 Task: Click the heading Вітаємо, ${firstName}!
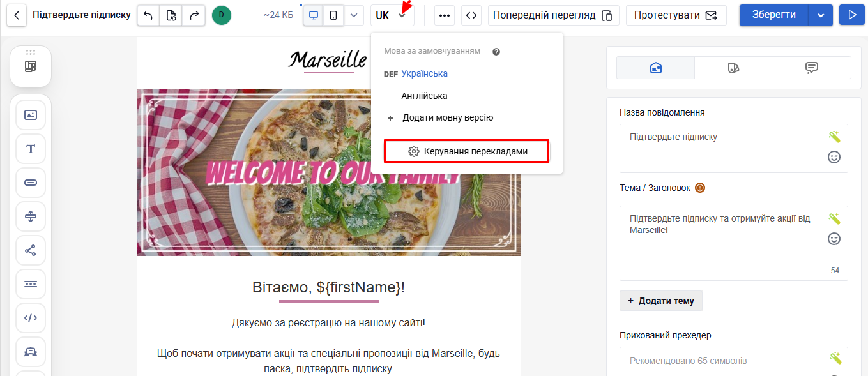pyautogui.click(x=329, y=287)
